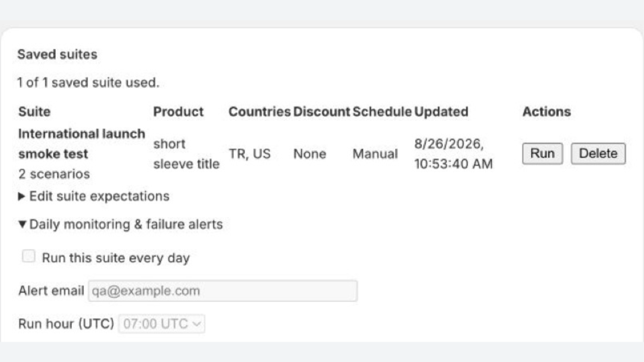Select the Product column header
This screenshot has height=362, width=644.
pos(178,111)
